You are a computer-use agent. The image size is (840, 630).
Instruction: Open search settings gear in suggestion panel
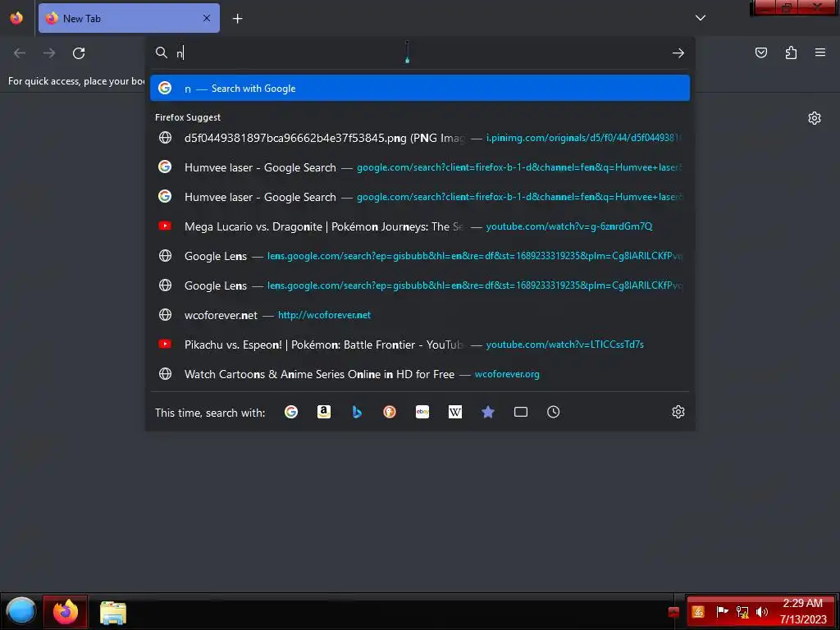678,412
